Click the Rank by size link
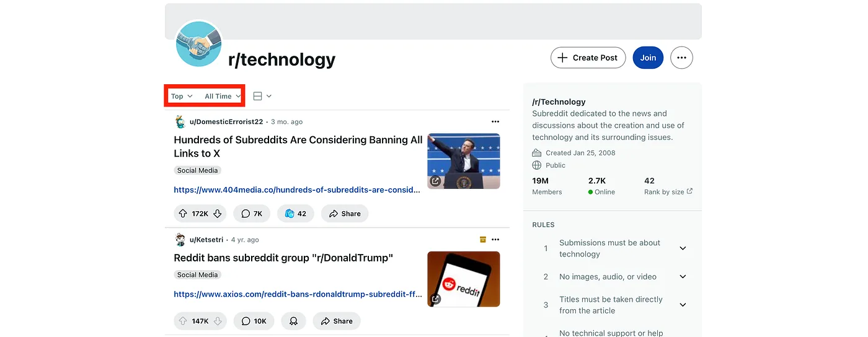 [668, 192]
